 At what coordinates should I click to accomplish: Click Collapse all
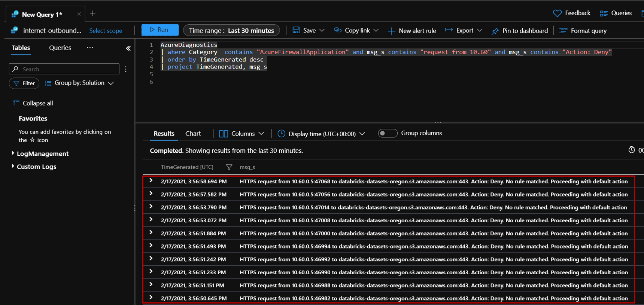[x=33, y=103]
